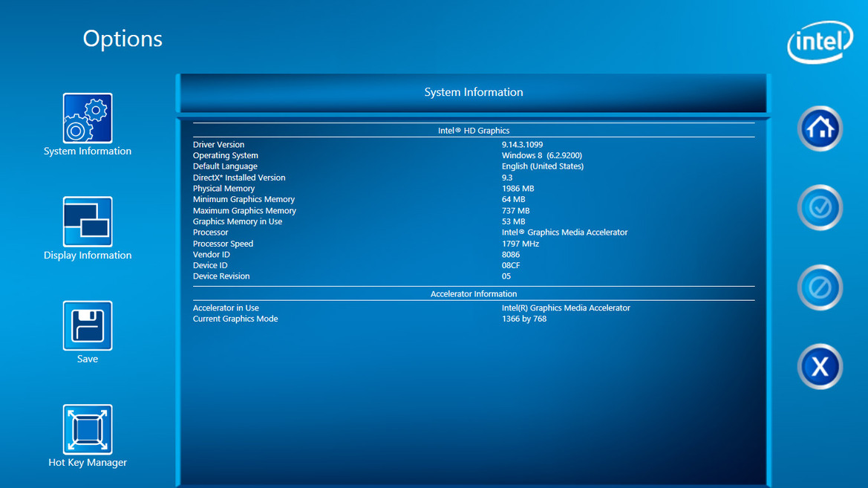This screenshot has height=488, width=868.
Task: Select the Default Language label
Action: click(x=225, y=166)
